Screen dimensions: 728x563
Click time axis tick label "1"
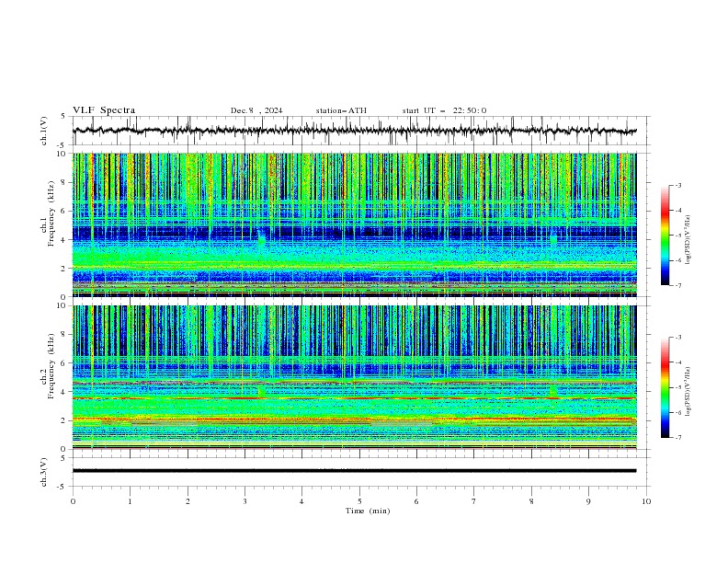(x=130, y=501)
